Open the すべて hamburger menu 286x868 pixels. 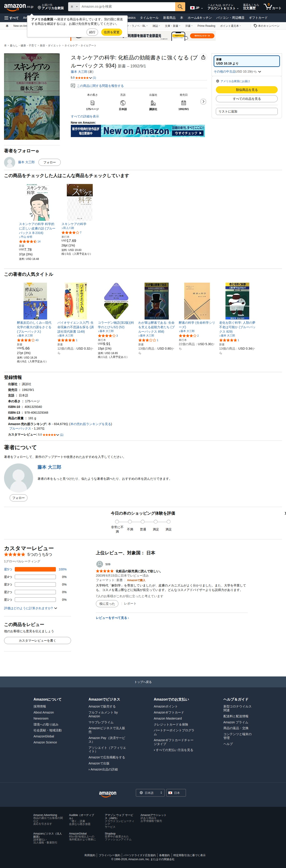(11, 18)
